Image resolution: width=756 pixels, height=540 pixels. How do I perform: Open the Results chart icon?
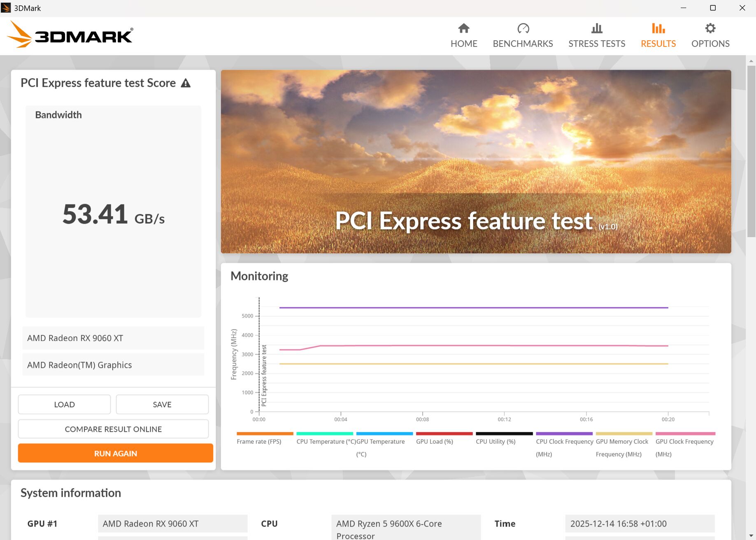(658, 28)
